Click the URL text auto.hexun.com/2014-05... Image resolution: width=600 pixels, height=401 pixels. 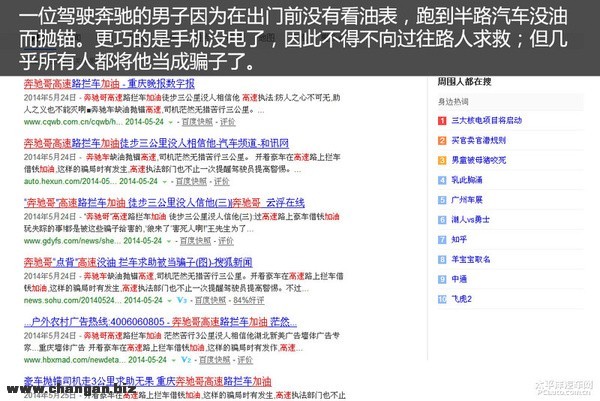pos(70,181)
